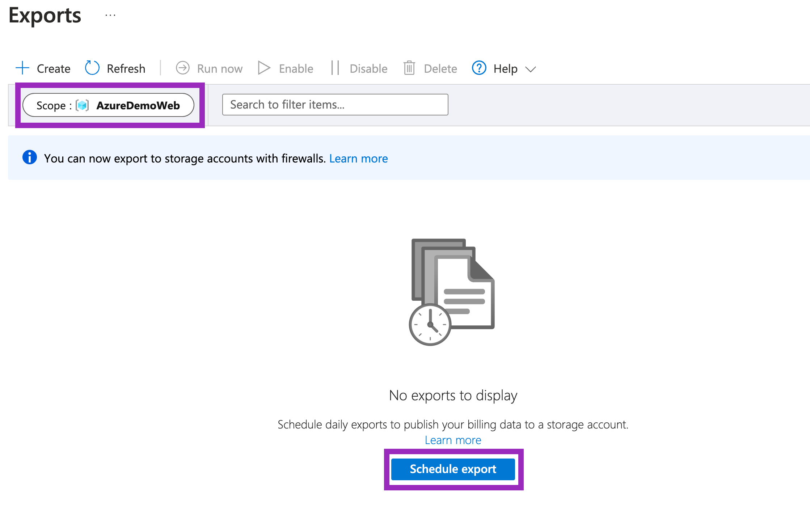810x532 pixels.
Task: Choose the Delete command label
Action: 440,69
